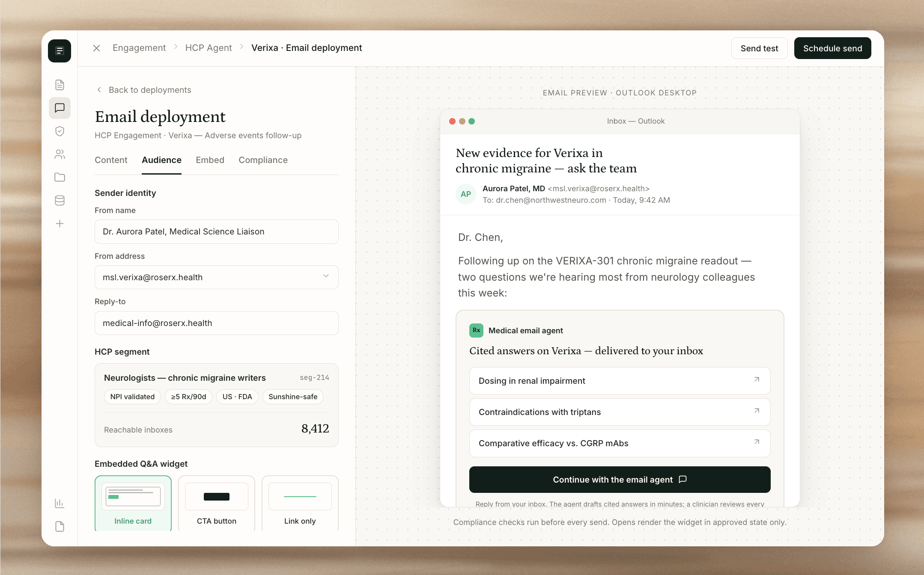Image resolution: width=924 pixels, height=575 pixels.
Task: Switch to the Embed tab
Action: (x=210, y=160)
